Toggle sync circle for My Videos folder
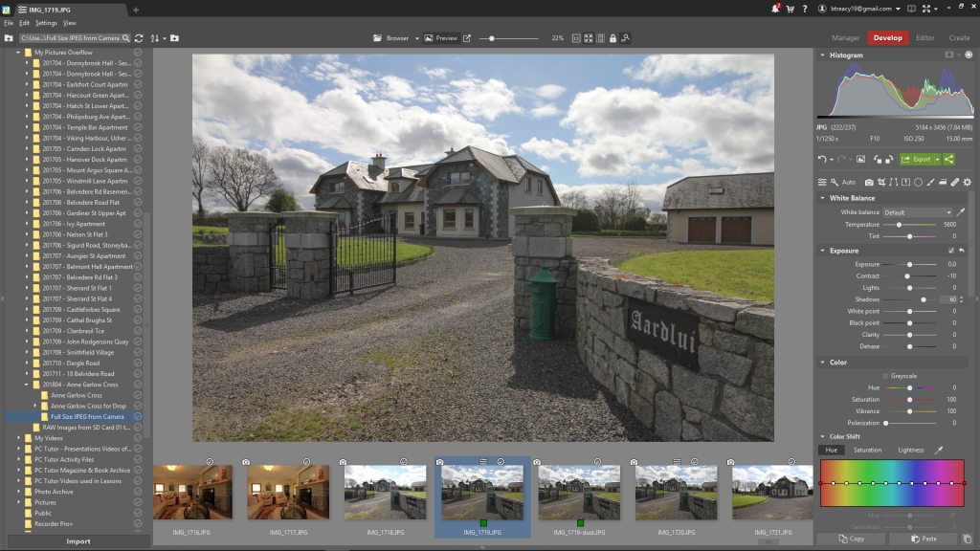980x551 pixels. point(138,438)
